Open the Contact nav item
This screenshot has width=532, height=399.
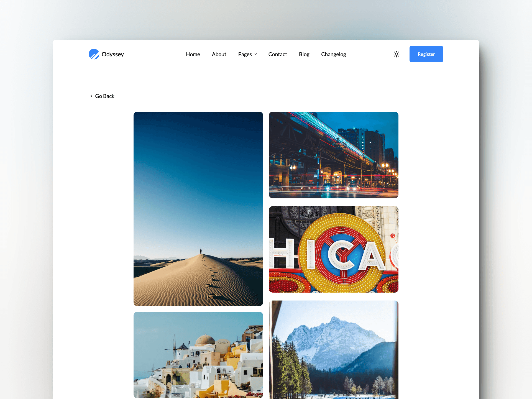[278, 54]
